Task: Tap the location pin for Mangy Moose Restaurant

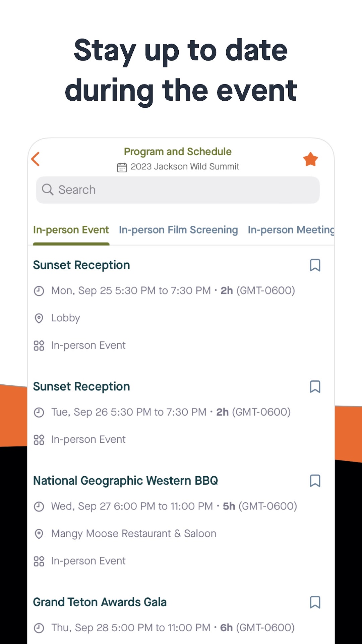Action: [39, 534]
